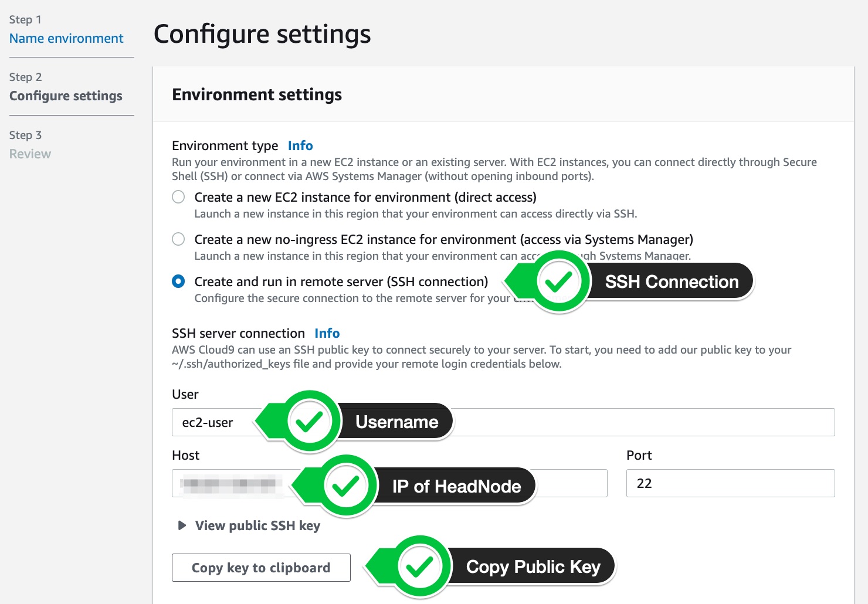Click the Port input field
This screenshot has height=604, width=868.
pos(730,483)
